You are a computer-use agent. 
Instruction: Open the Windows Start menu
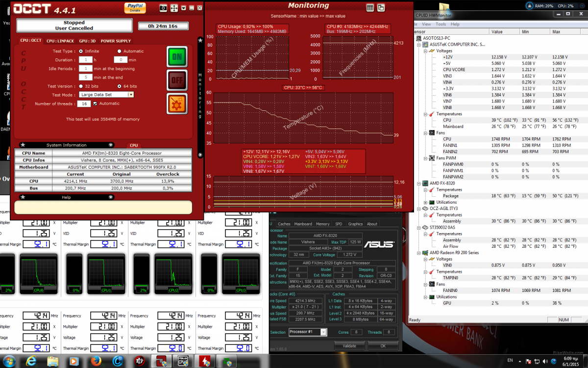click(x=9, y=361)
